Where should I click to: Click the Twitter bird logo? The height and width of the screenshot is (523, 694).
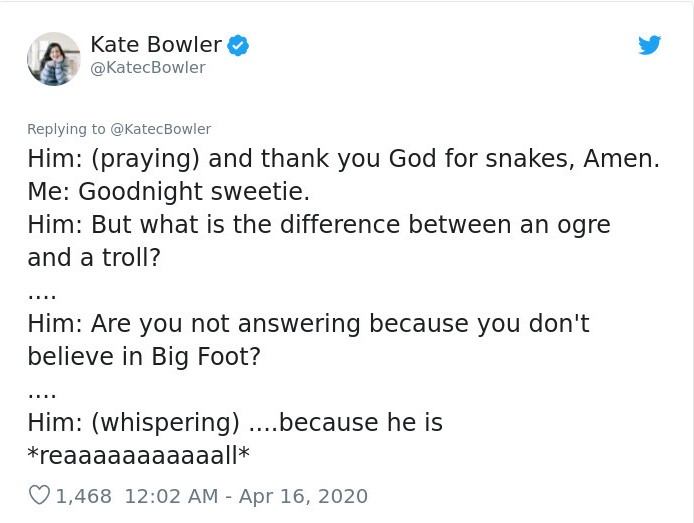650,45
